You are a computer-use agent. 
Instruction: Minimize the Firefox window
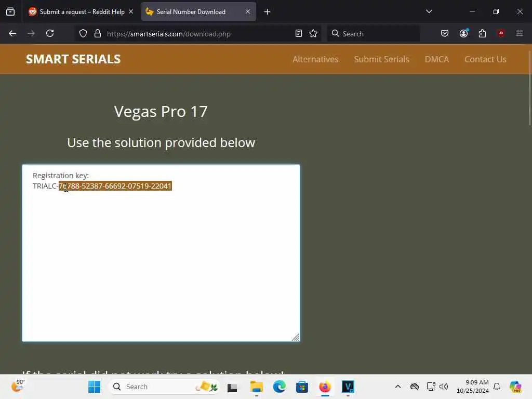(472, 11)
